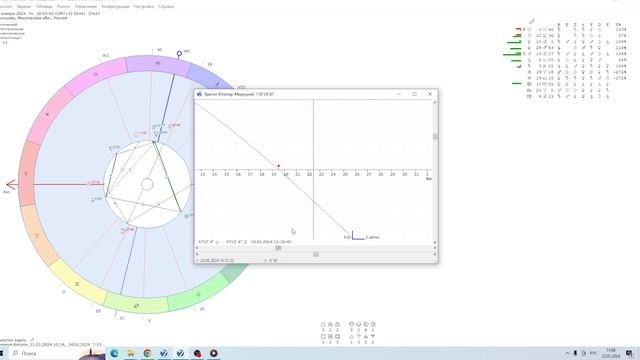Click the plain square outline configuration icon

click(x=323, y=337)
